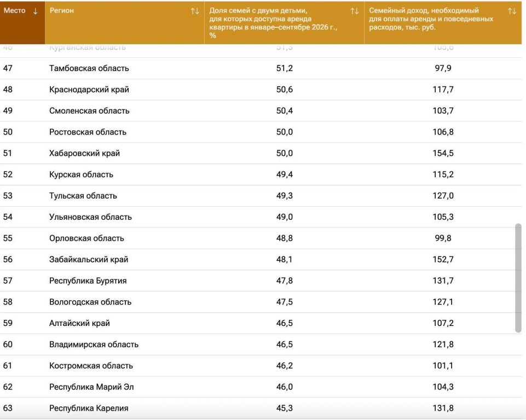Viewport: 526px width, 420px height.
Task: Click Семейный доход column header text
Action: [x=431, y=19]
